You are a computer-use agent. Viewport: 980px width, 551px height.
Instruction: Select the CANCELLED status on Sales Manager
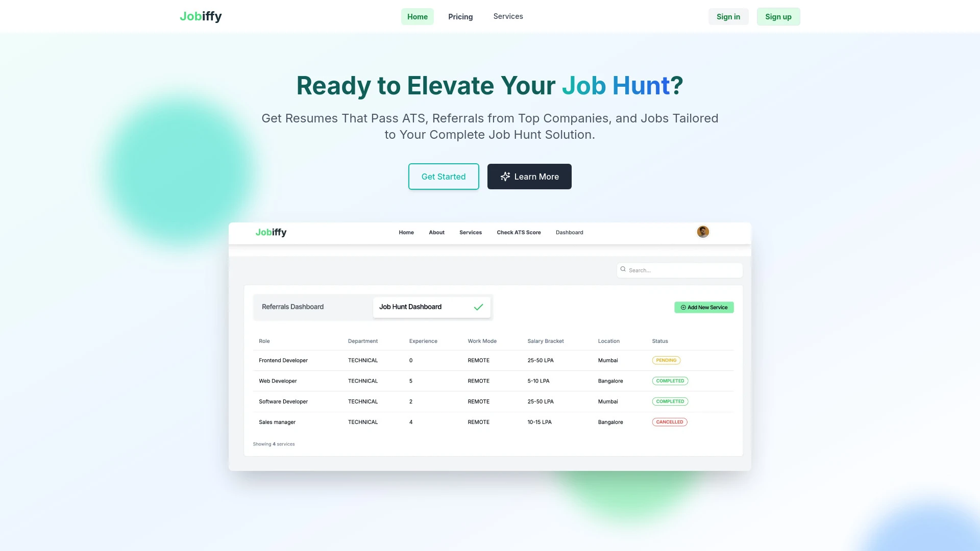click(669, 422)
